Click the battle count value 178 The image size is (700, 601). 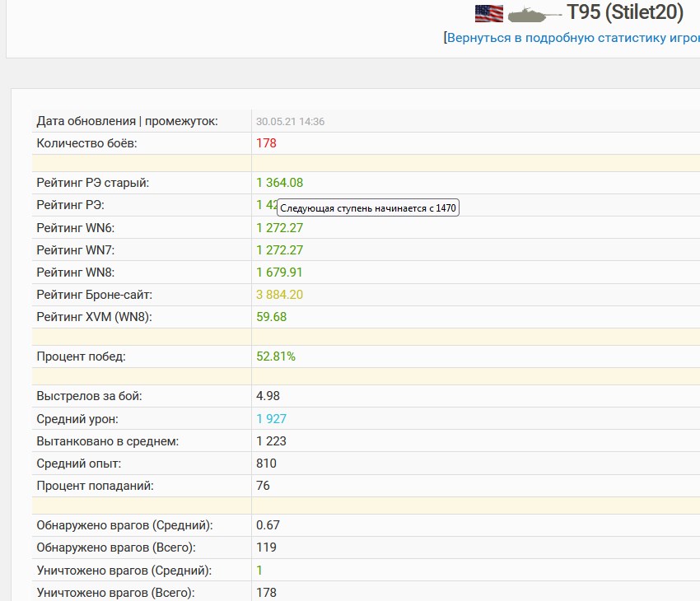click(266, 143)
